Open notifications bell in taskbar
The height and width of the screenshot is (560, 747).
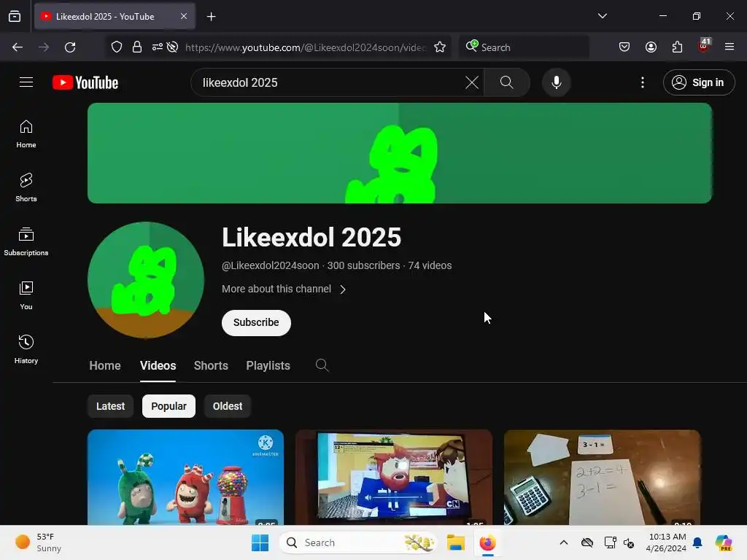click(697, 542)
